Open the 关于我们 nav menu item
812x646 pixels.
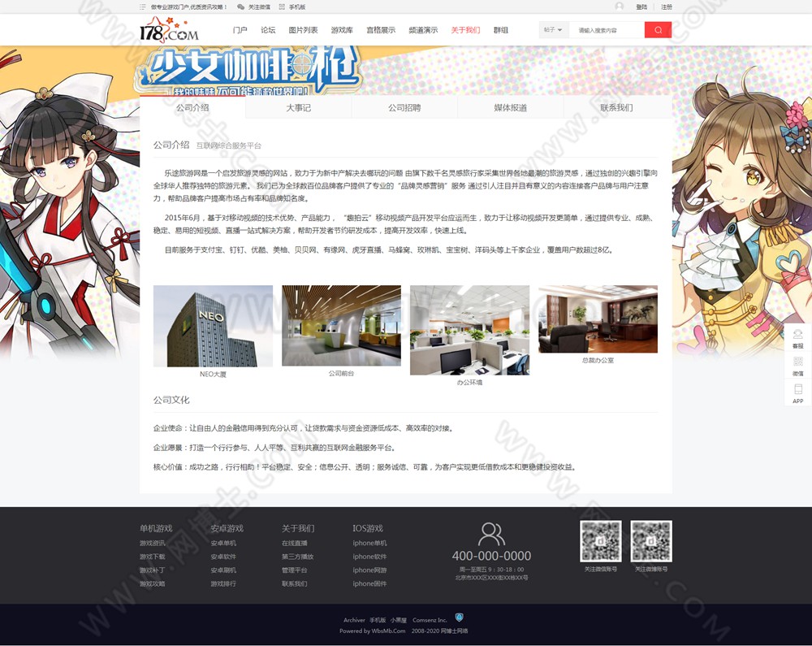point(465,30)
